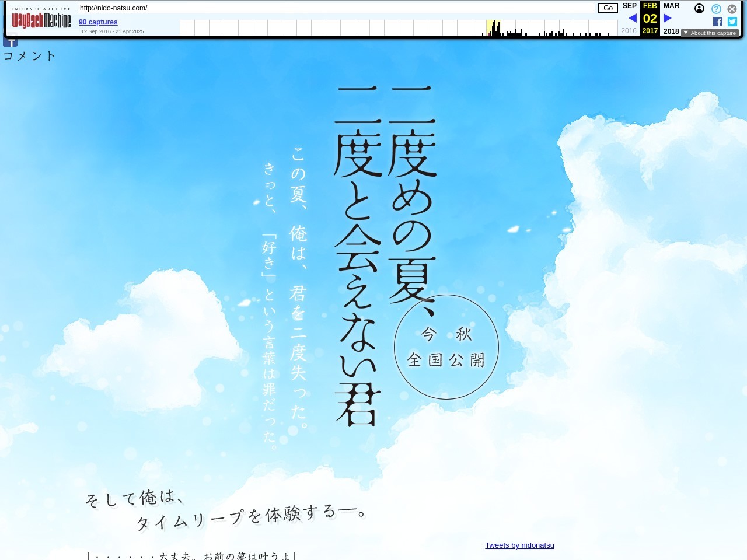Jump to the SEP capture month
The height and width of the screenshot is (560, 747).
tap(629, 6)
